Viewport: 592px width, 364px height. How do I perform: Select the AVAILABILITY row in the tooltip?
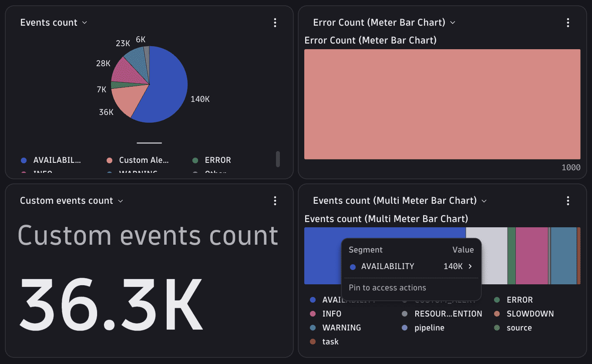coord(411,266)
